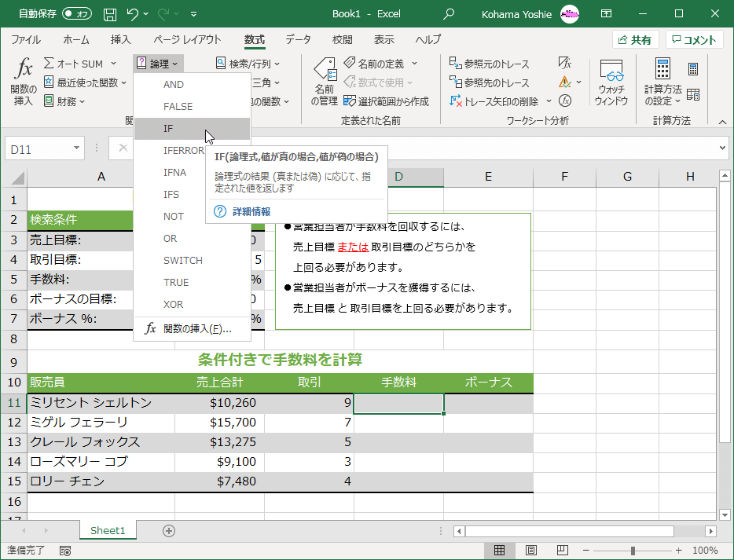Switch to Page Layout view icon
Viewport: 734px width, 560px height.
(x=531, y=551)
